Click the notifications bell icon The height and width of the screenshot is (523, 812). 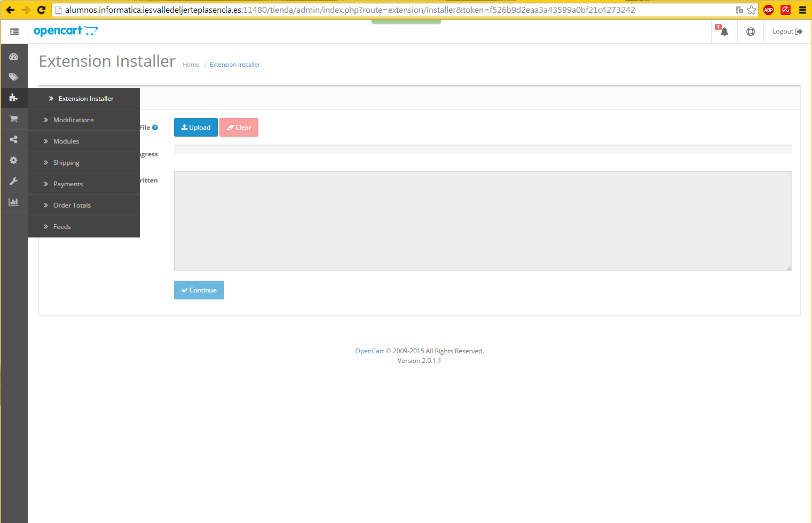coord(724,31)
